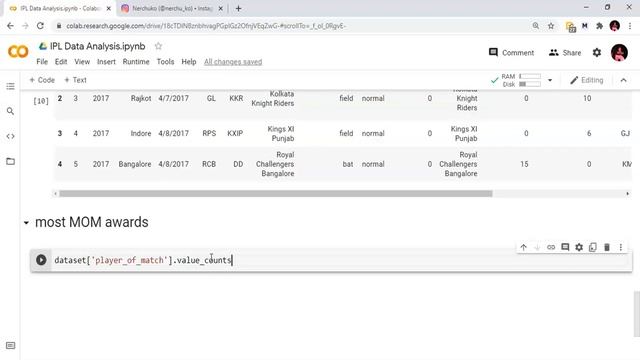The image size is (640, 360).
Task: Click the RCB cell in the table
Action: coord(209,164)
